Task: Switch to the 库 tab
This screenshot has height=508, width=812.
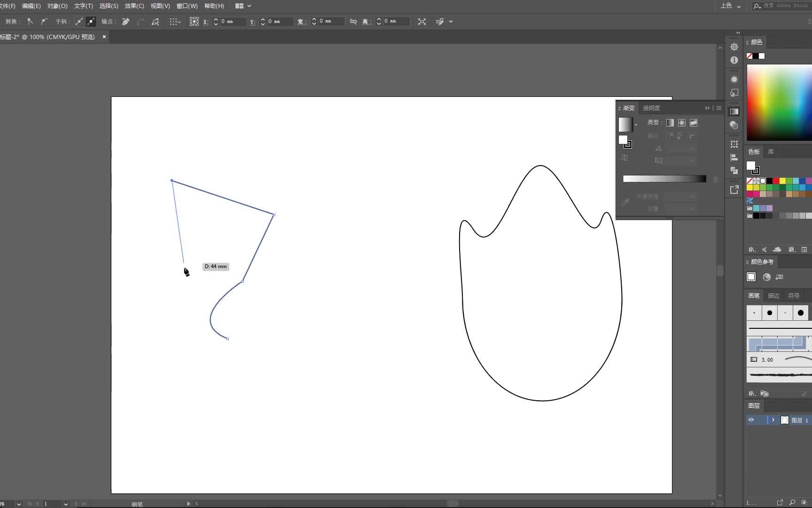Action: click(771, 151)
